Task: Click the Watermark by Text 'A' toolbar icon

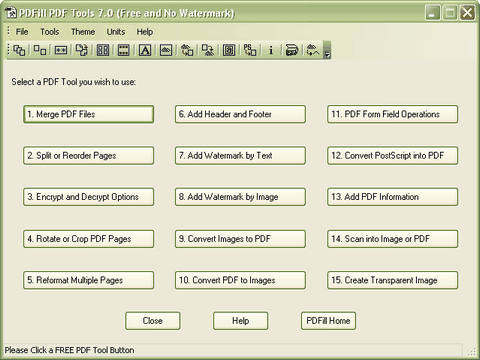Action: (145, 50)
